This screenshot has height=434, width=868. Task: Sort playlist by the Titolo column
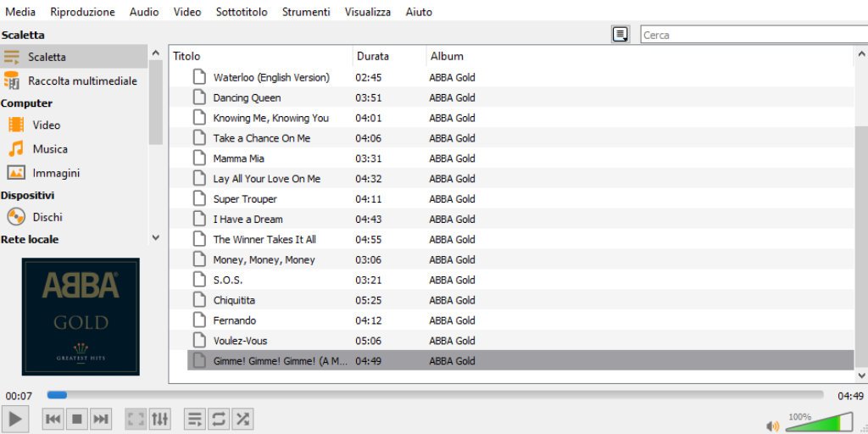click(261, 56)
